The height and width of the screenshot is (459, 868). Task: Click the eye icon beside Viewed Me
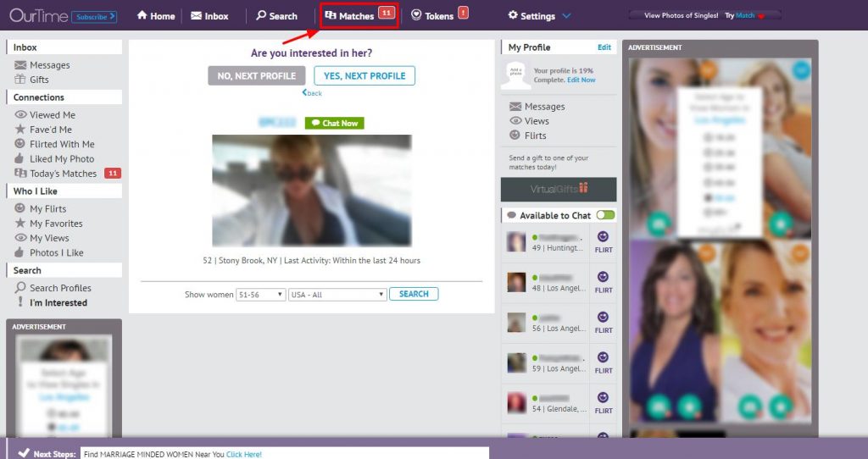(20, 114)
